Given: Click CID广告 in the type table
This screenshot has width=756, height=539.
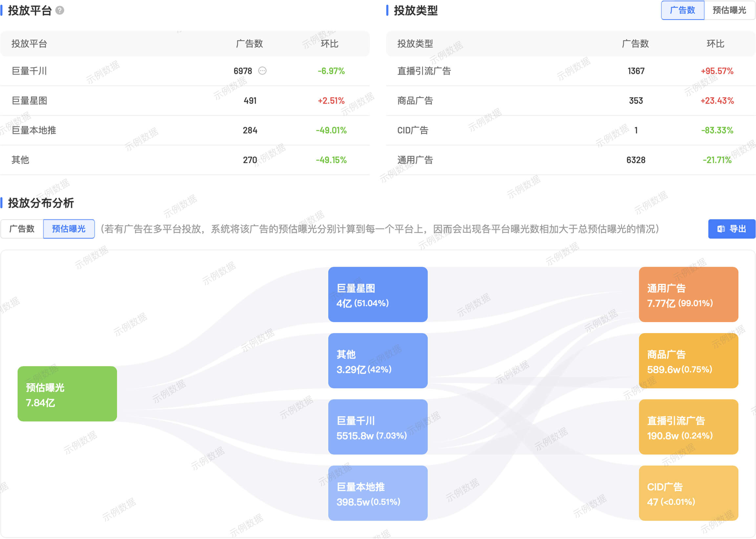Looking at the screenshot, I should tap(413, 130).
